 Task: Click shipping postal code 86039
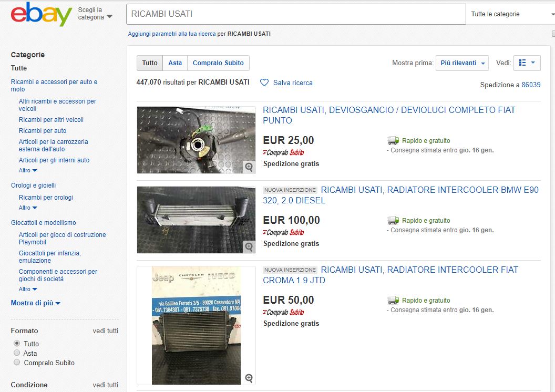tap(531, 85)
